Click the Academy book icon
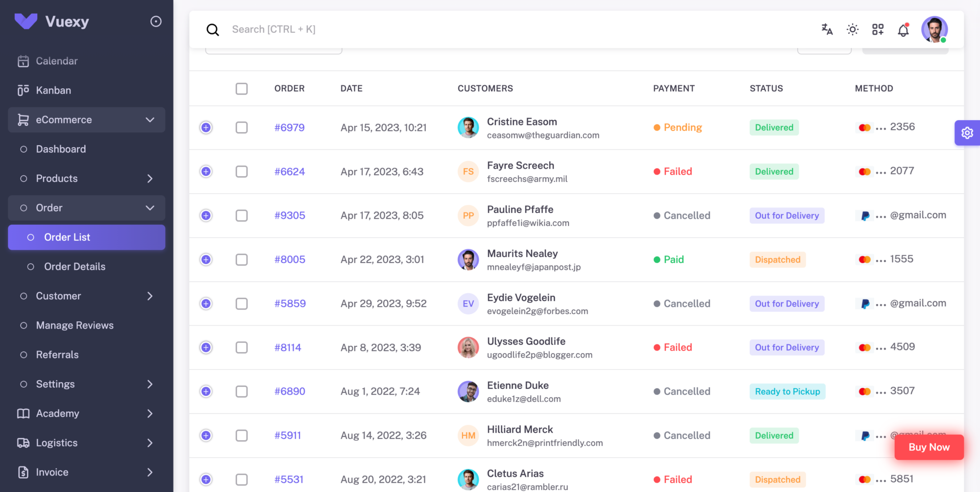The image size is (980, 492). point(23,414)
